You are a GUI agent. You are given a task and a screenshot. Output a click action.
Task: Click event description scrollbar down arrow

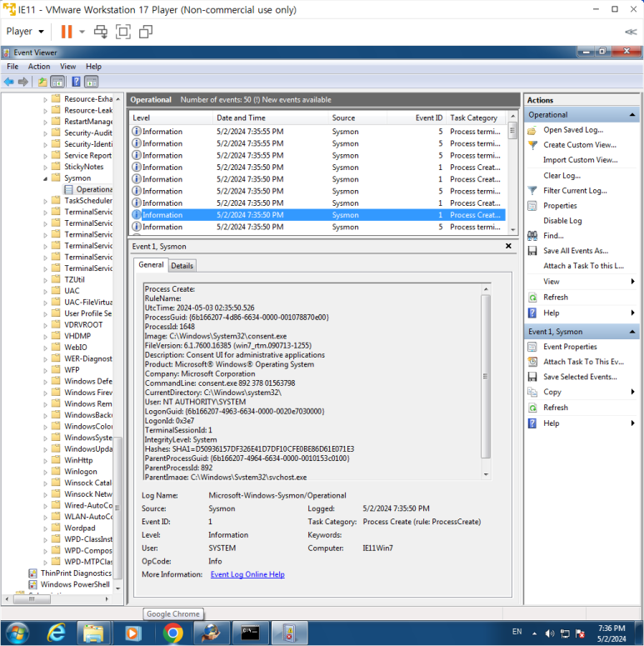tap(487, 474)
